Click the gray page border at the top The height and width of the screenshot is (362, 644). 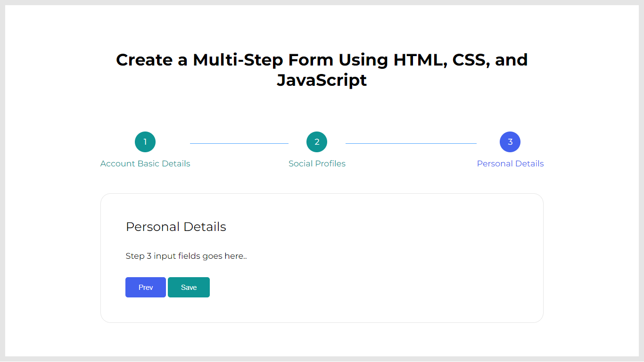point(322,2)
